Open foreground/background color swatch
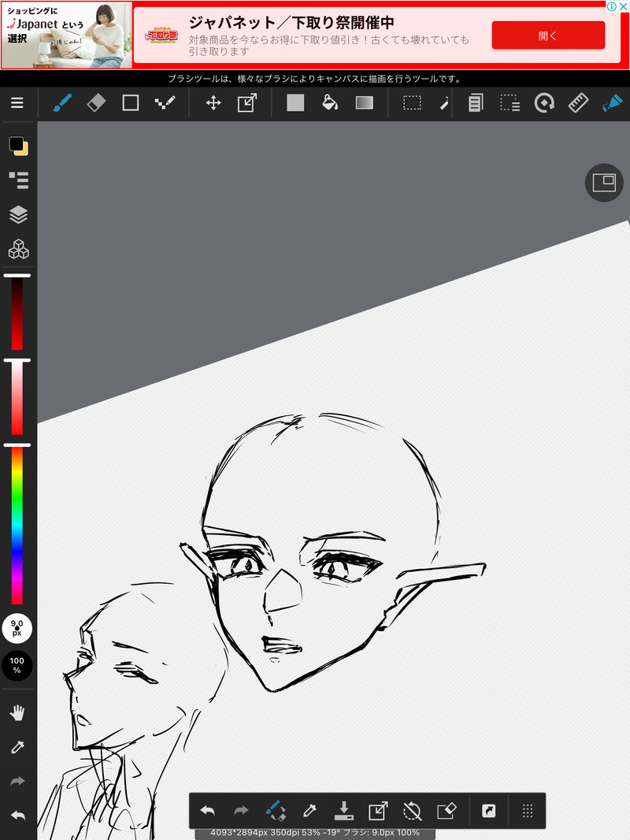This screenshot has width=630, height=840. (19, 146)
